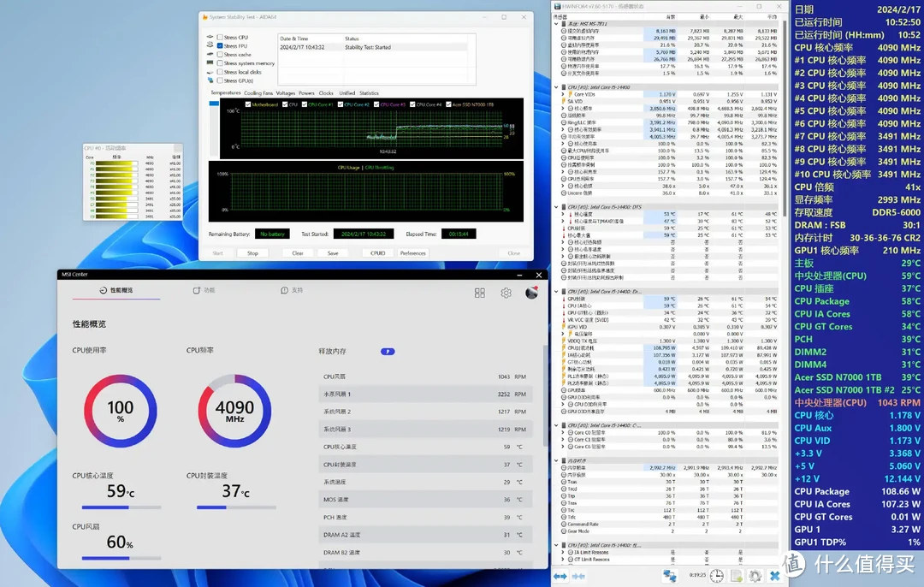
Task: Open the Powers tab in AIDA64
Action: coord(306,93)
